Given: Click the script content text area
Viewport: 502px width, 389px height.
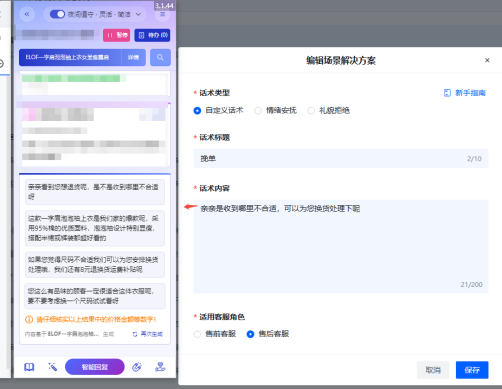Looking at the screenshot, I should 341,247.
